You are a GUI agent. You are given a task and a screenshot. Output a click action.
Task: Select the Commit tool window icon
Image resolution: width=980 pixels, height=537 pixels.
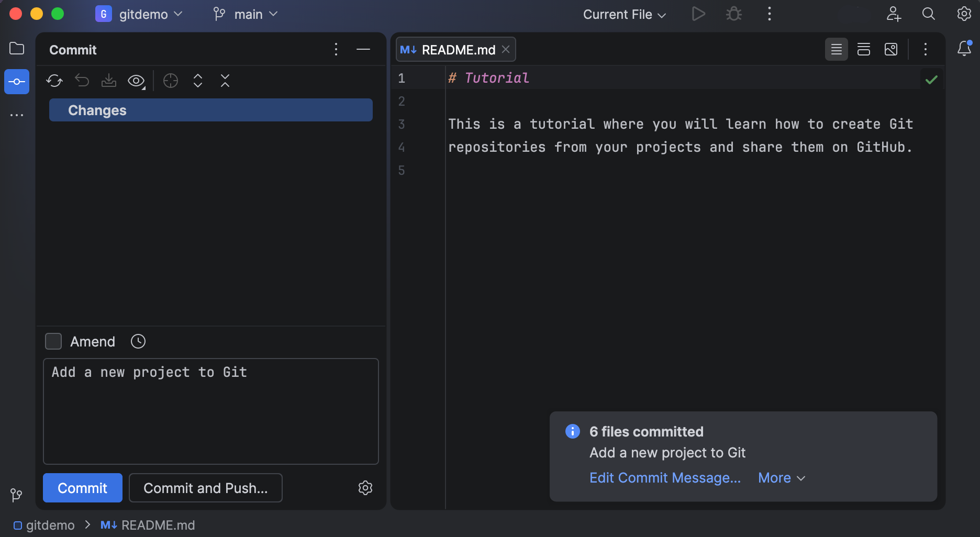coord(17,82)
